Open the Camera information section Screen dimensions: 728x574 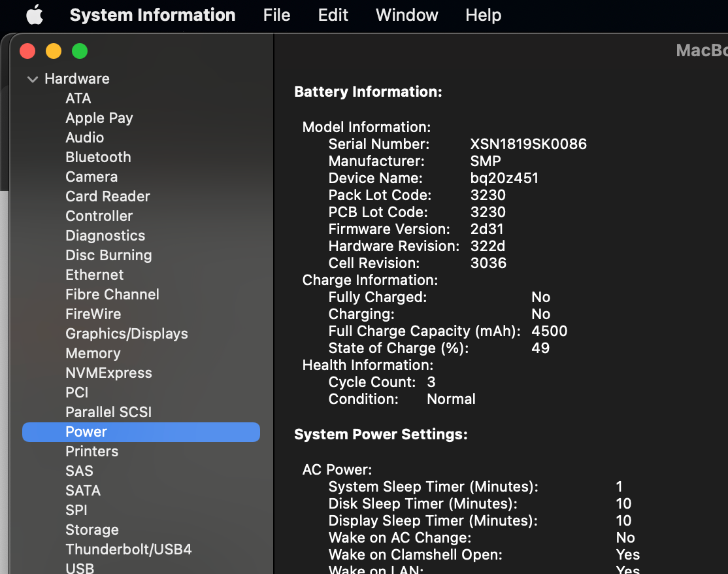91,177
